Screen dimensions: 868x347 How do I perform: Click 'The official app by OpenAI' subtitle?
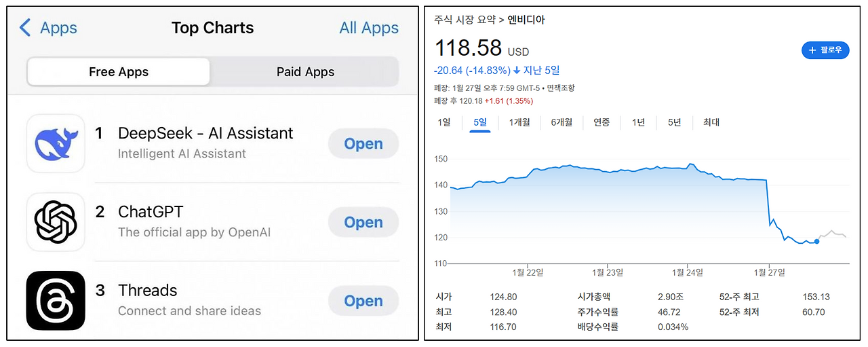point(194,232)
